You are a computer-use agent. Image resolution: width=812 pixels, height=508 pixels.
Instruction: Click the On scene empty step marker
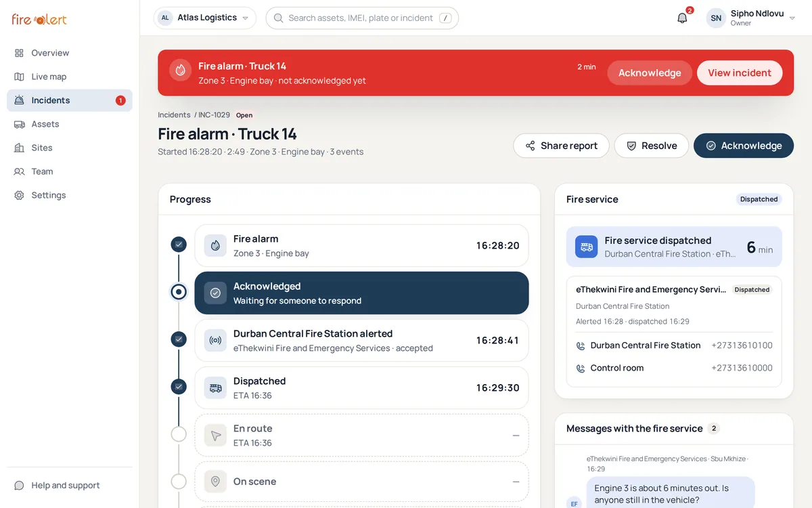179,482
